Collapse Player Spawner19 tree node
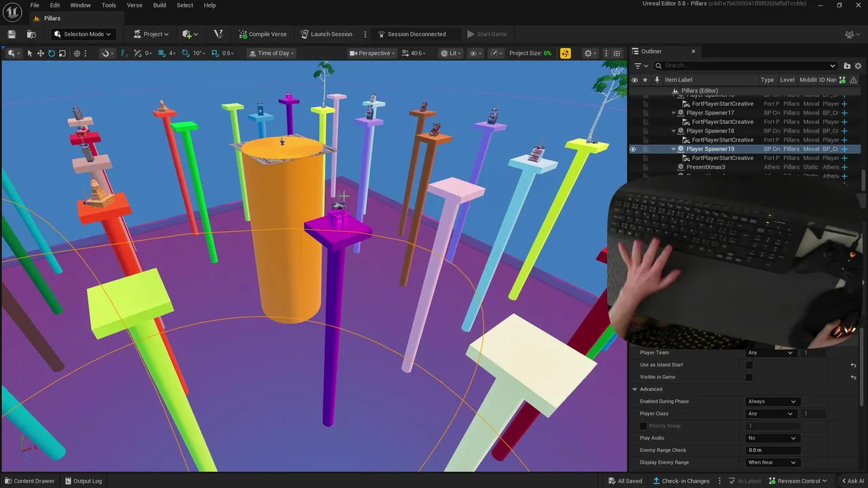Viewport: 868px width, 488px height. click(673, 149)
